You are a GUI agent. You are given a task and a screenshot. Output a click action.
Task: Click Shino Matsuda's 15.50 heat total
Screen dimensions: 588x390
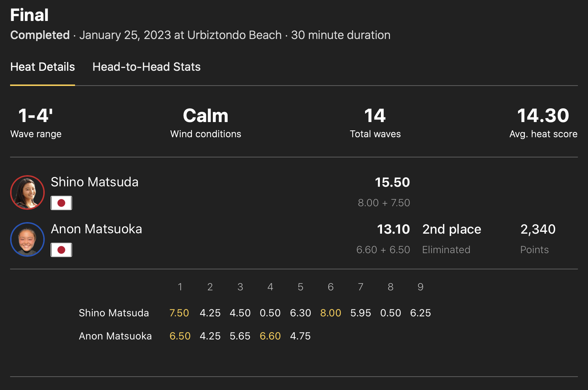tap(392, 182)
